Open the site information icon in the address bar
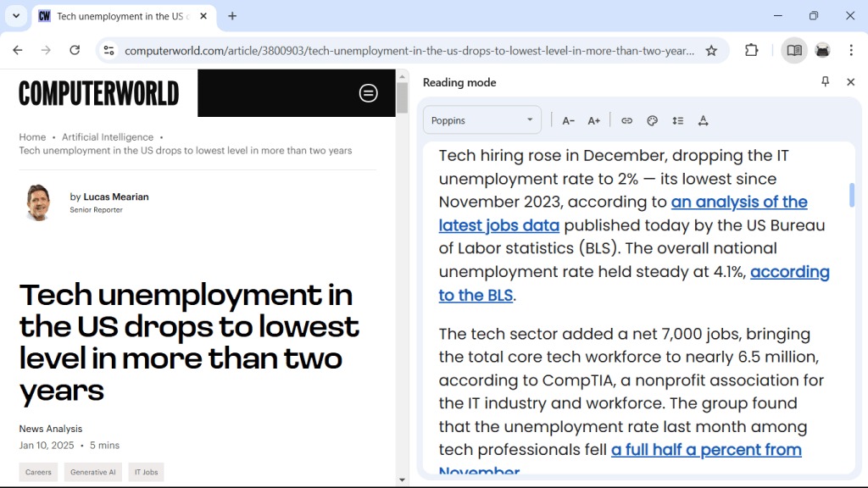 pos(108,50)
